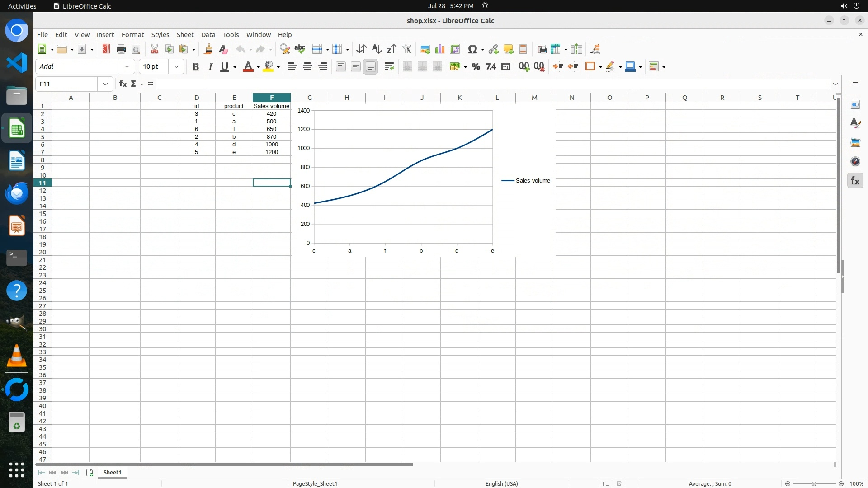Open the font name dropdown
Image resolution: width=868 pixels, height=488 pixels.
[x=127, y=67]
